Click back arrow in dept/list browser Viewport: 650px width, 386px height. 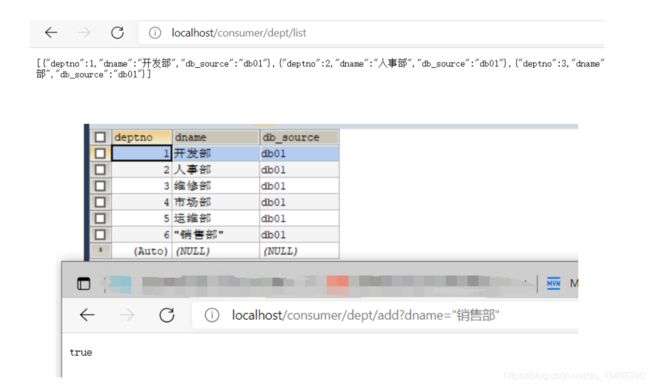pyautogui.click(x=51, y=32)
